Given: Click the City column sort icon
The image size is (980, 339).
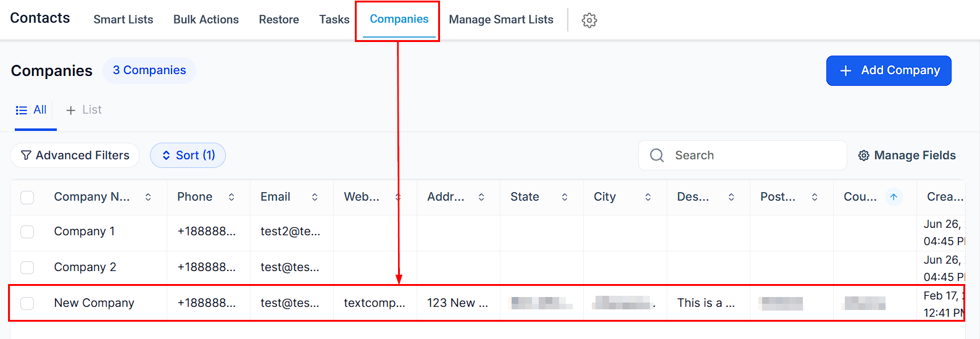Looking at the screenshot, I should tap(648, 197).
